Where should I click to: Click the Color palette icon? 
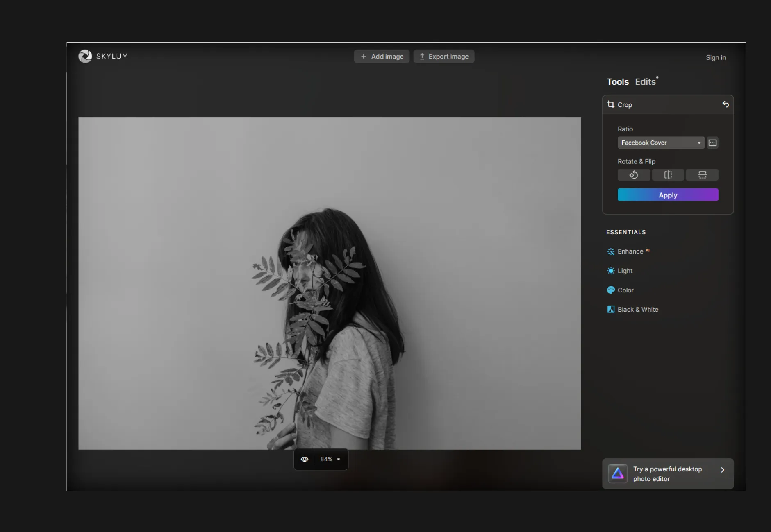click(611, 290)
